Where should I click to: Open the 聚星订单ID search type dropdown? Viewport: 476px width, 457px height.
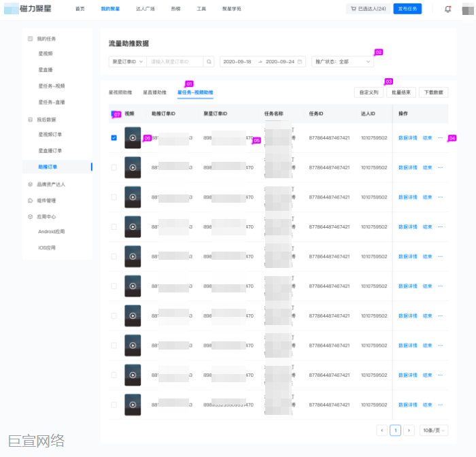click(128, 62)
